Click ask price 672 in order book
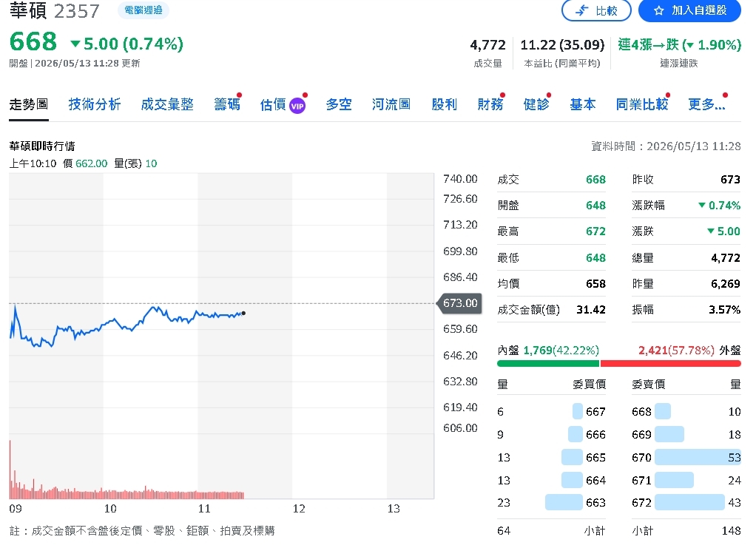The width and height of the screenshot is (756, 548). click(x=641, y=503)
